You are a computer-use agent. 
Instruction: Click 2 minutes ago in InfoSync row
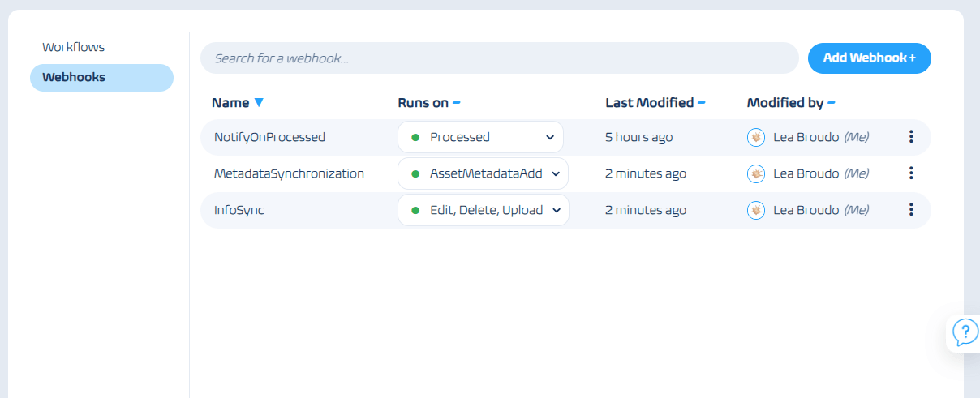pos(646,210)
